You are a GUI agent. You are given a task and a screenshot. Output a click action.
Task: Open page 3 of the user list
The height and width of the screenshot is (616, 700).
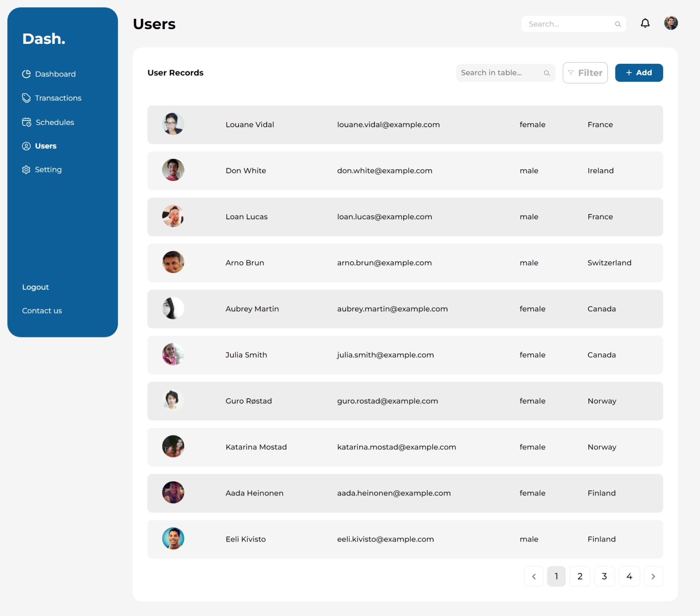click(604, 576)
